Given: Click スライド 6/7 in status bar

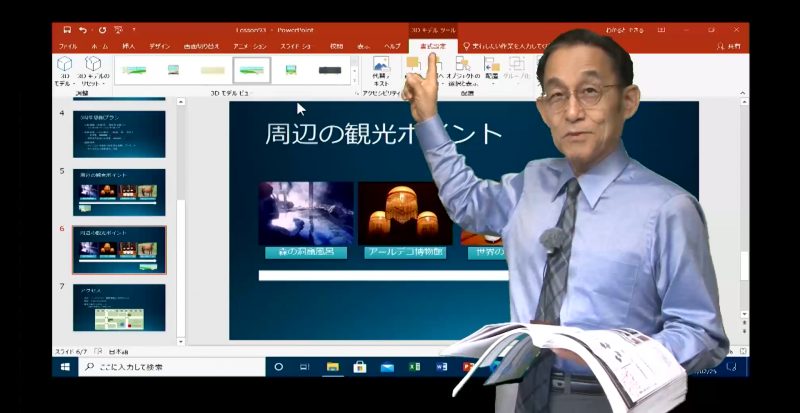Looking at the screenshot, I should point(71,352).
